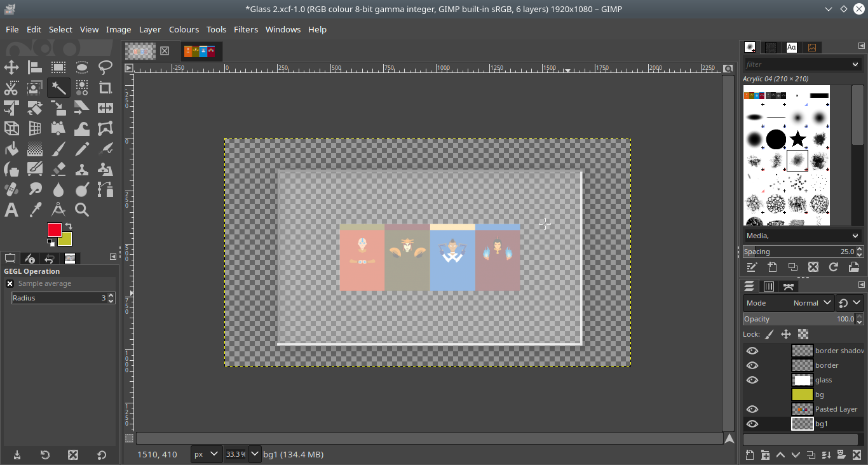Show the hidden bg layer

[x=752, y=394]
